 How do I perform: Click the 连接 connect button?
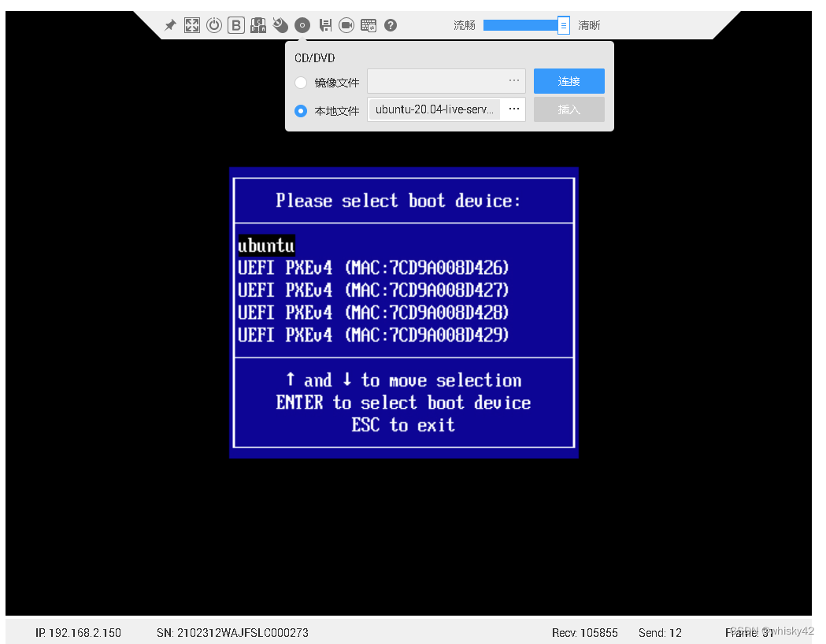point(569,80)
